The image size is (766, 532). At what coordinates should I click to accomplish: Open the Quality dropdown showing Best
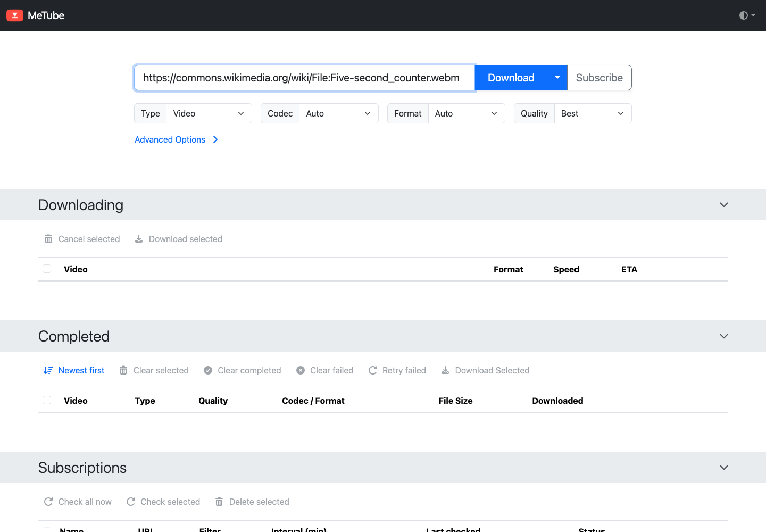[593, 113]
